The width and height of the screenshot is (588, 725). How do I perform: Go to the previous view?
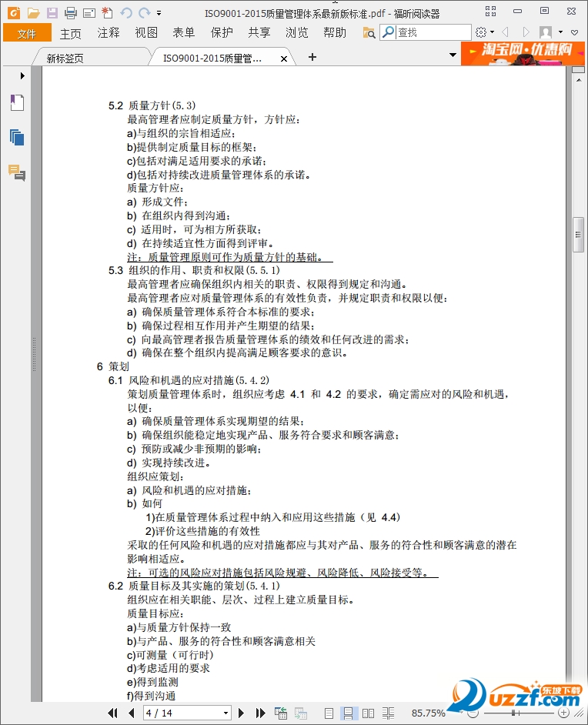[x=281, y=713]
